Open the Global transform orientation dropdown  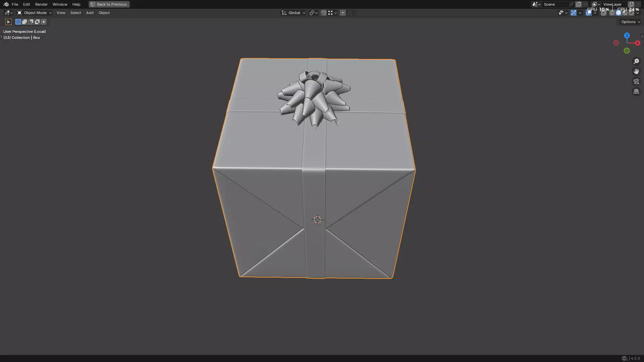pos(293,13)
